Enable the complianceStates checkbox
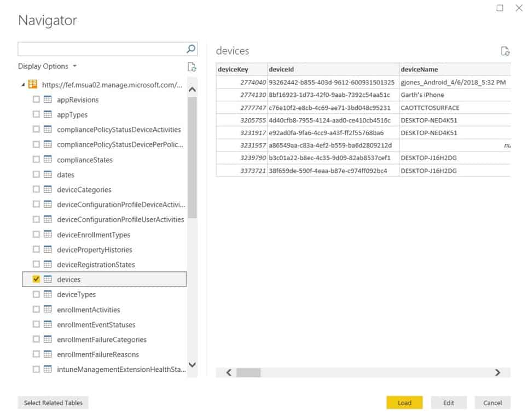Image resolution: width=528 pixels, height=420 pixels. 36,159
